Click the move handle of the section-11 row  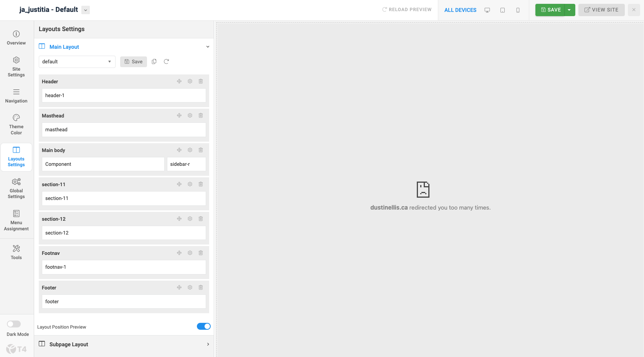pyautogui.click(x=179, y=184)
